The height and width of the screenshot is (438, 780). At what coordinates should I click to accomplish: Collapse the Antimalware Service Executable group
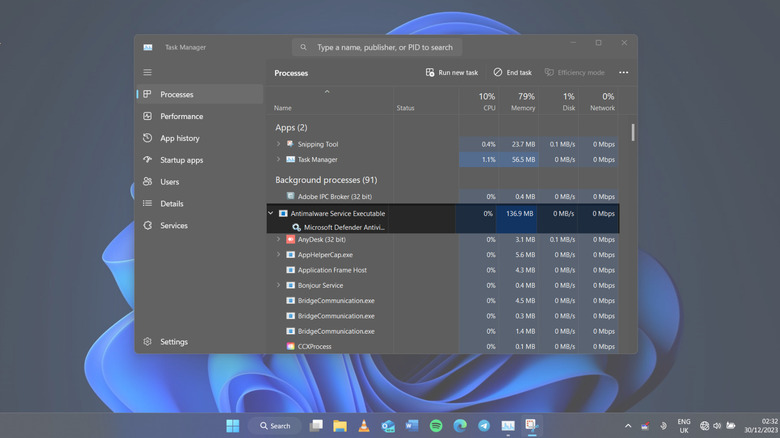tap(270, 213)
